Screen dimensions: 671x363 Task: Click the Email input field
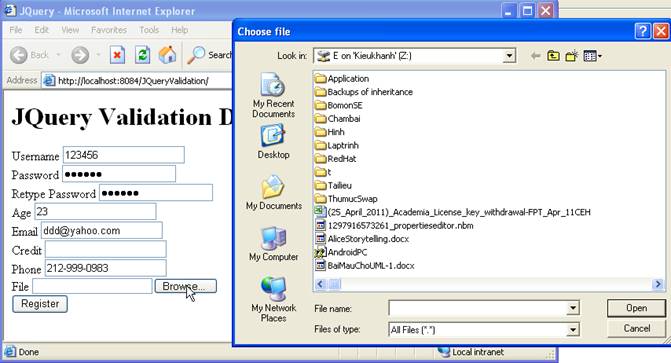tap(101, 230)
